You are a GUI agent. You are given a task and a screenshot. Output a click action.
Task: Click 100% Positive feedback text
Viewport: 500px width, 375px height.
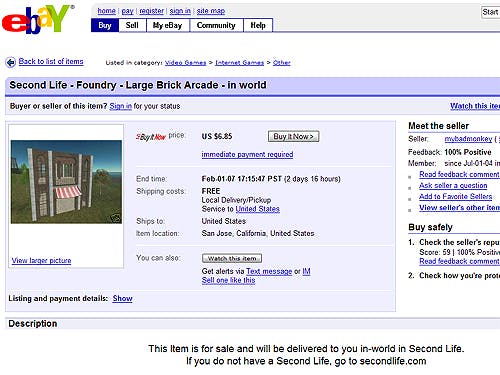[x=468, y=152]
